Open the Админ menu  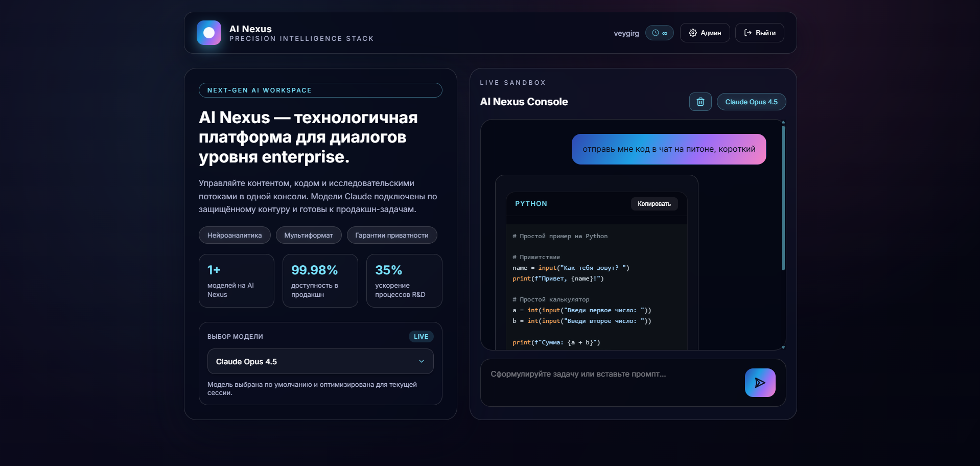tap(705, 33)
